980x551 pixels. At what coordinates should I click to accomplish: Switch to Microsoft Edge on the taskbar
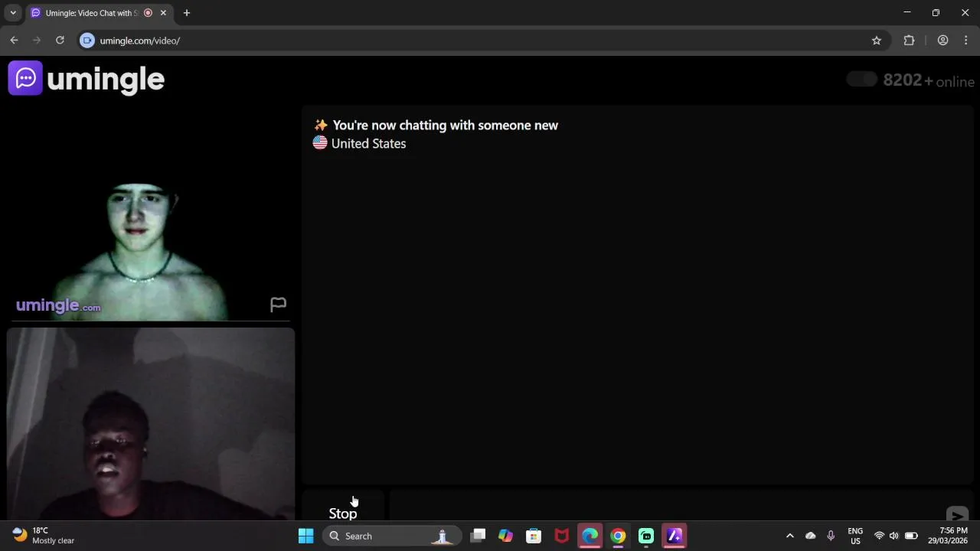tap(590, 536)
